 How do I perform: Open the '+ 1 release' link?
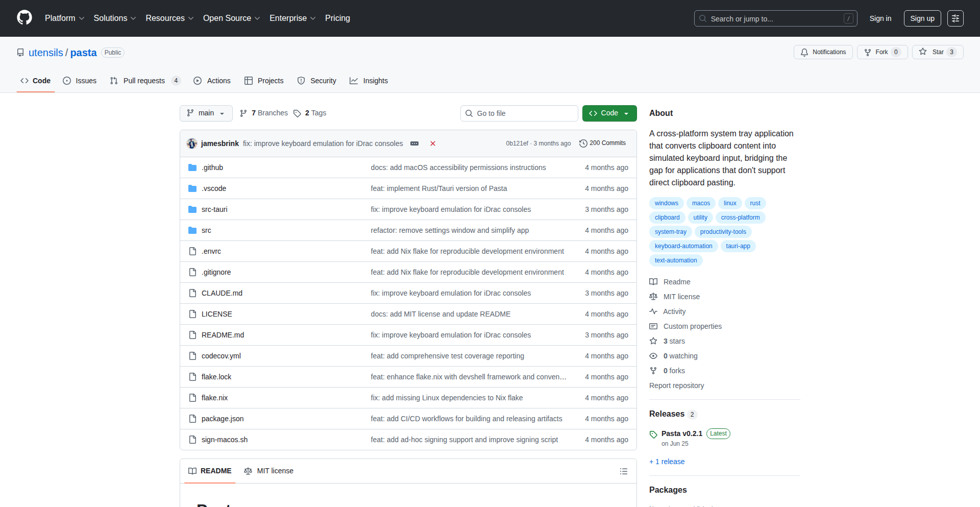(x=667, y=462)
